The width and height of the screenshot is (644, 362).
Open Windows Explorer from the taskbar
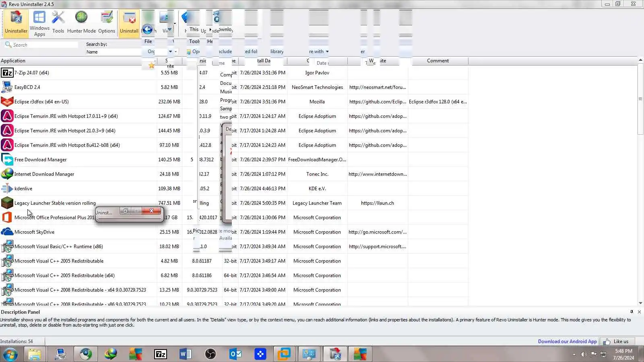[x=35, y=354]
